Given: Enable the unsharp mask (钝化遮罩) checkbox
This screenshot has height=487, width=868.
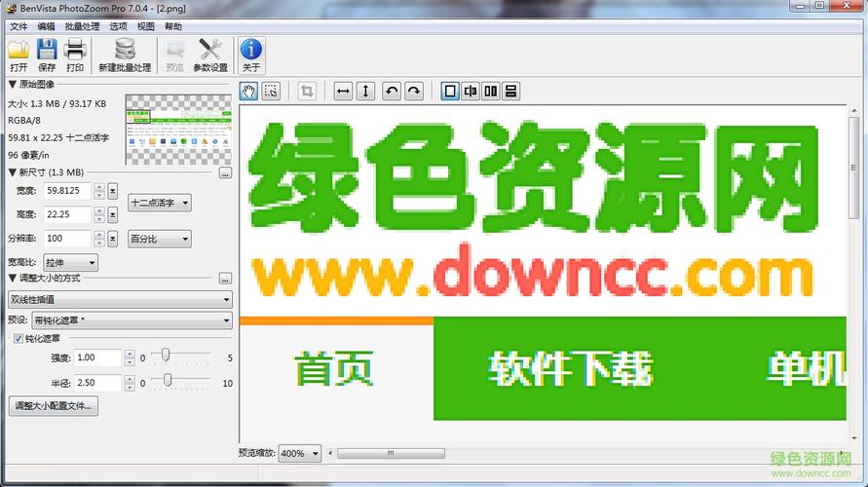Looking at the screenshot, I should 19,338.
